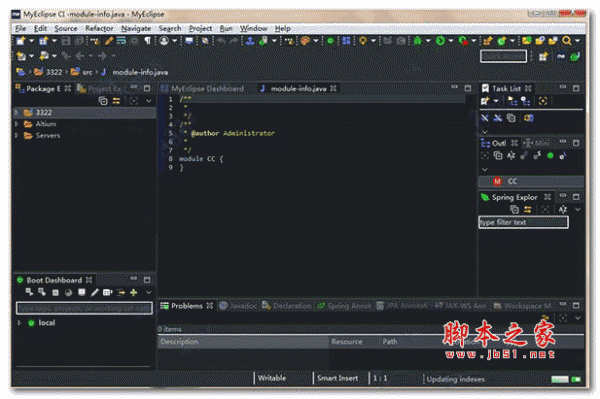Open the dropdown arrow next to Search icon
Image resolution: width=600 pixels, height=399 pixels.
(x=577, y=41)
